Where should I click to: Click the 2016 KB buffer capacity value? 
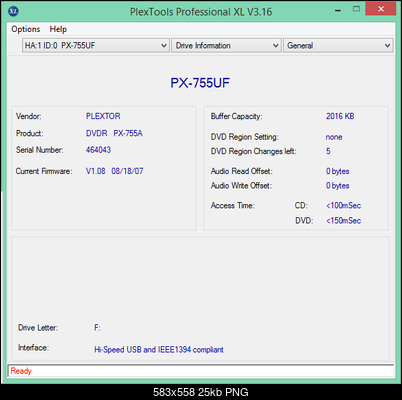[340, 116]
